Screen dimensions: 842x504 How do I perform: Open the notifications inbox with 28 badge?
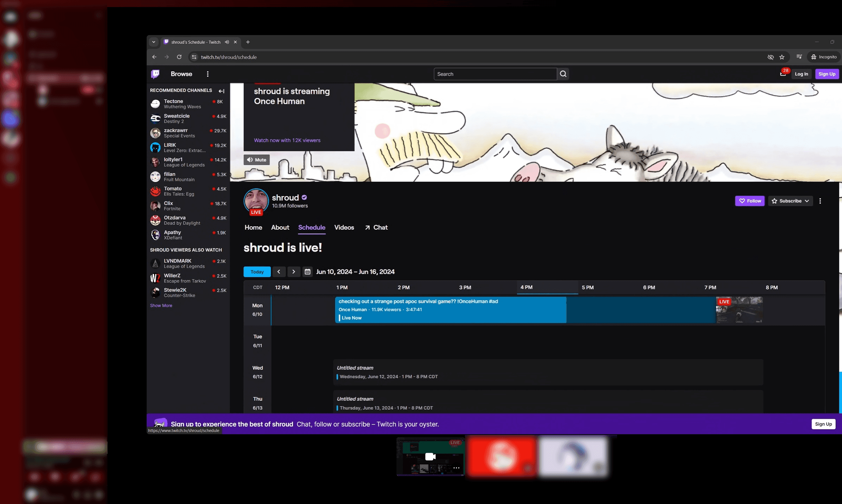(783, 74)
